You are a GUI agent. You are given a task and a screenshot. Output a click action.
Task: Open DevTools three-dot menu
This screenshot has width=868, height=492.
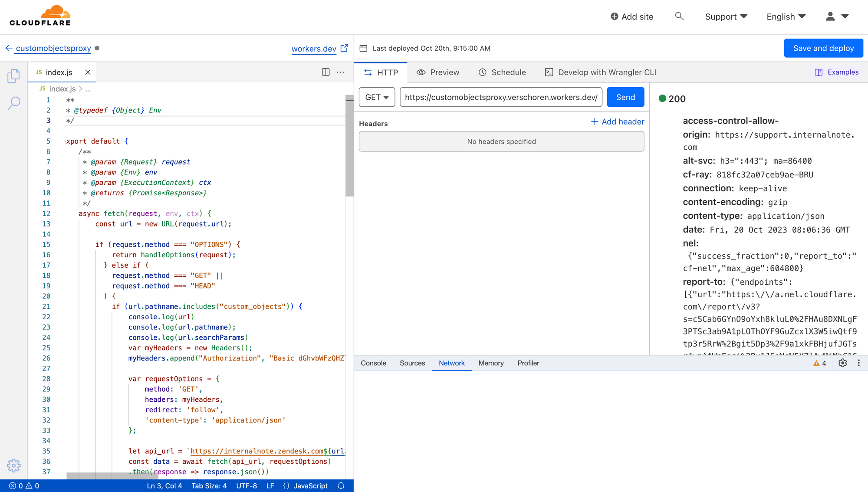coord(858,363)
